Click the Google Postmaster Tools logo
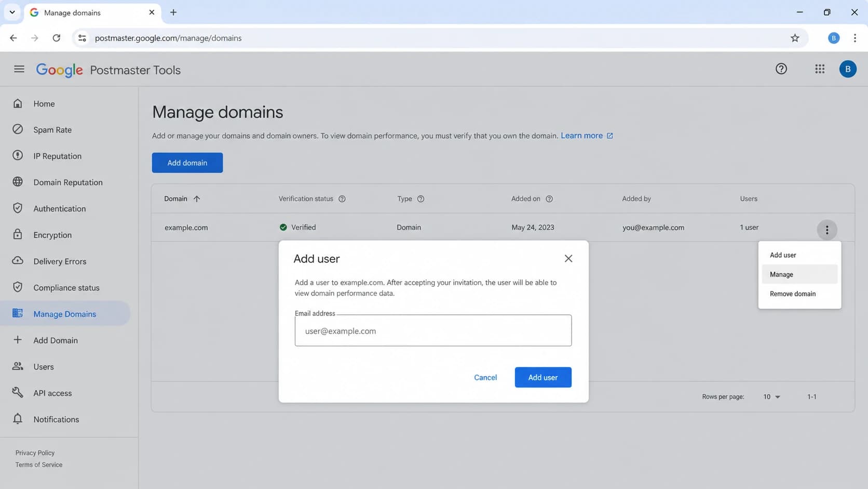Image resolution: width=868 pixels, height=489 pixels. pyautogui.click(x=108, y=70)
